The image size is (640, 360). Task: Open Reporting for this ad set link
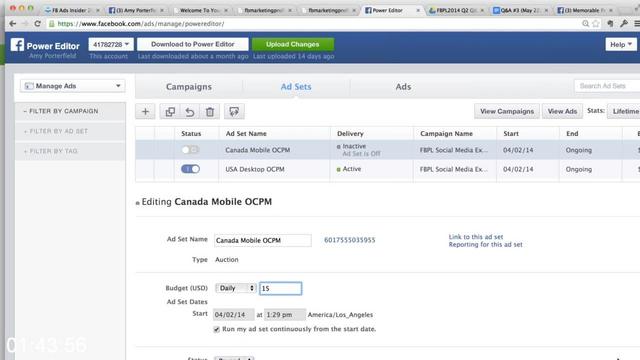click(x=485, y=244)
